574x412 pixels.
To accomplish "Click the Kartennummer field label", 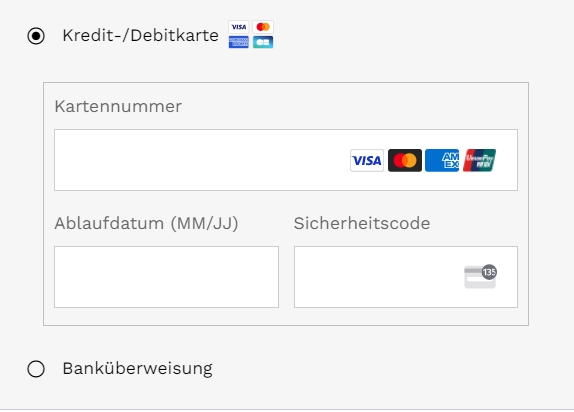I will [x=118, y=107].
